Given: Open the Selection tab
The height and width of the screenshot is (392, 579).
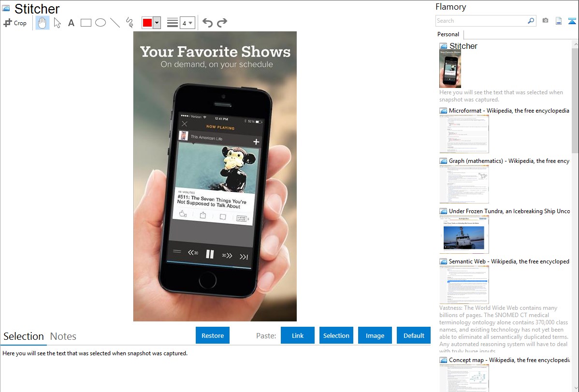Looking at the screenshot, I should coord(24,336).
